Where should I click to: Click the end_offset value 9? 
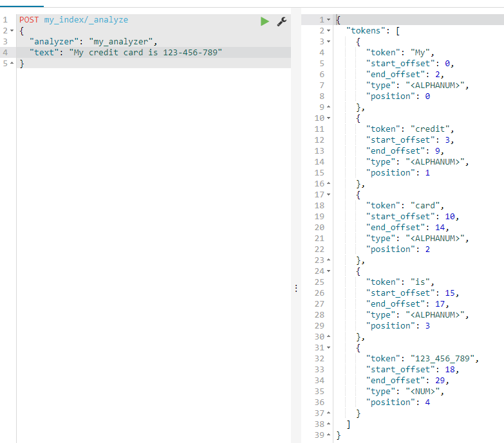click(438, 151)
